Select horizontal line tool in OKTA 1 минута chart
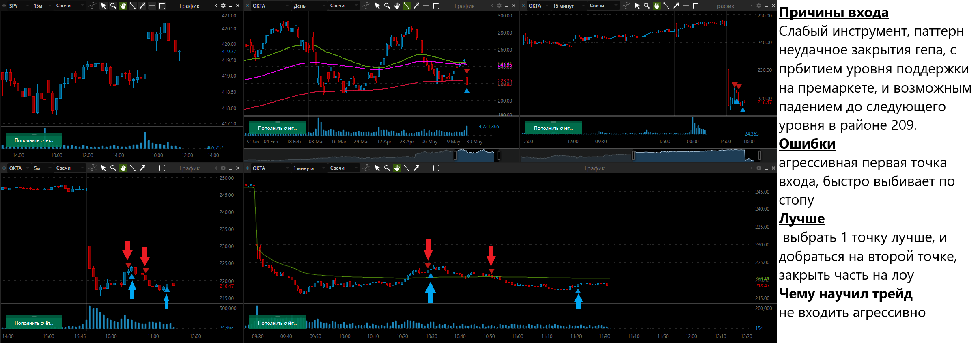 pyautogui.click(x=426, y=168)
